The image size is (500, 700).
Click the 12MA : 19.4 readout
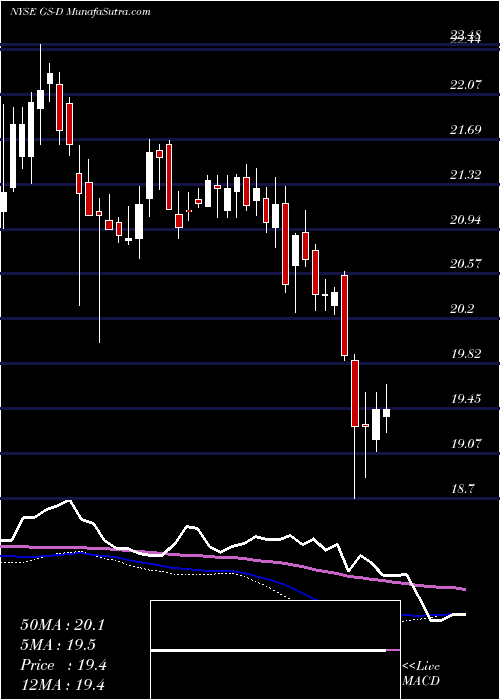(63, 684)
